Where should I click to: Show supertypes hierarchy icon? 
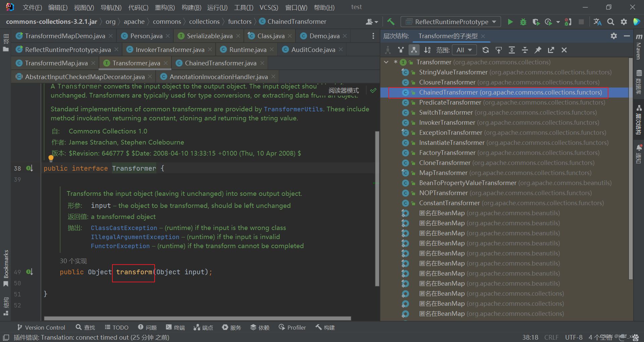point(401,50)
